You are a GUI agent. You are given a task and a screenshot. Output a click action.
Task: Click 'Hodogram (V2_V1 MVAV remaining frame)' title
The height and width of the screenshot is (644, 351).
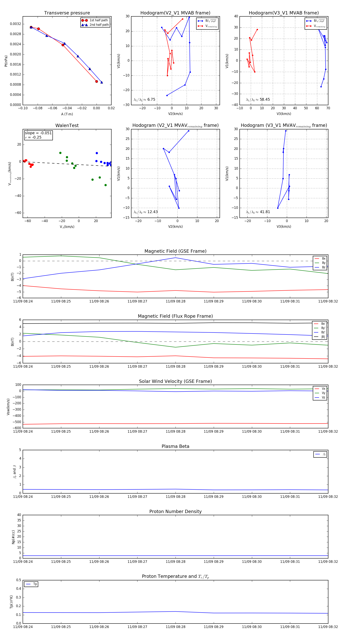(175, 125)
